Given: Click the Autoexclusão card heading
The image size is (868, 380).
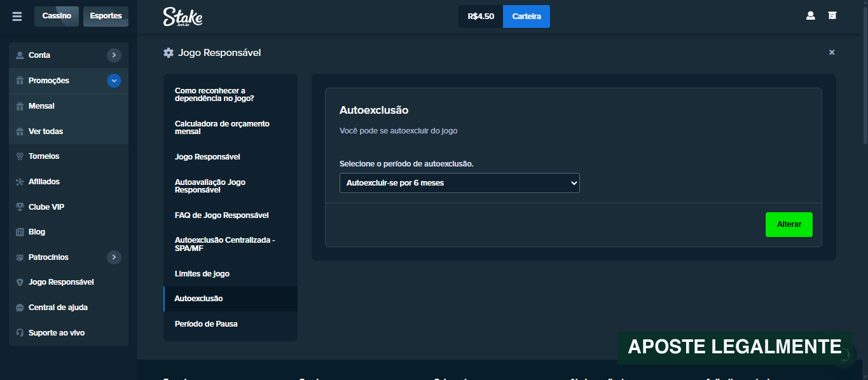Looking at the screenshot, I should (374, 110).
